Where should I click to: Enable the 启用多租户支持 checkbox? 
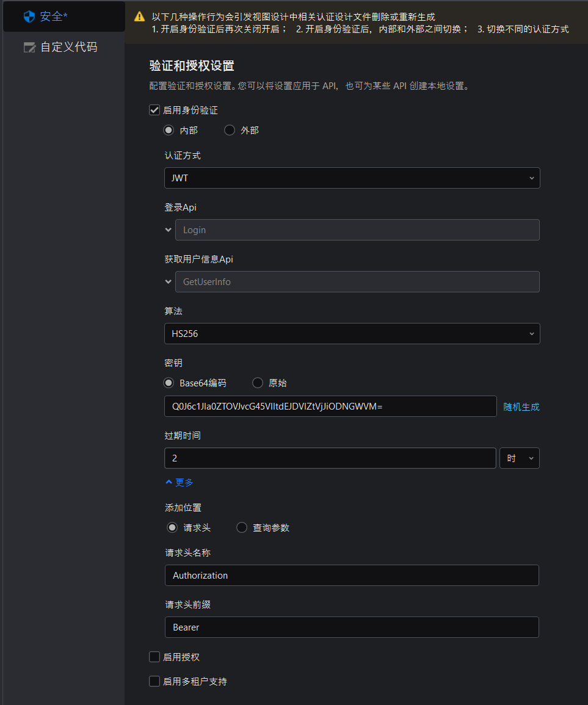[x=154, y=681]
